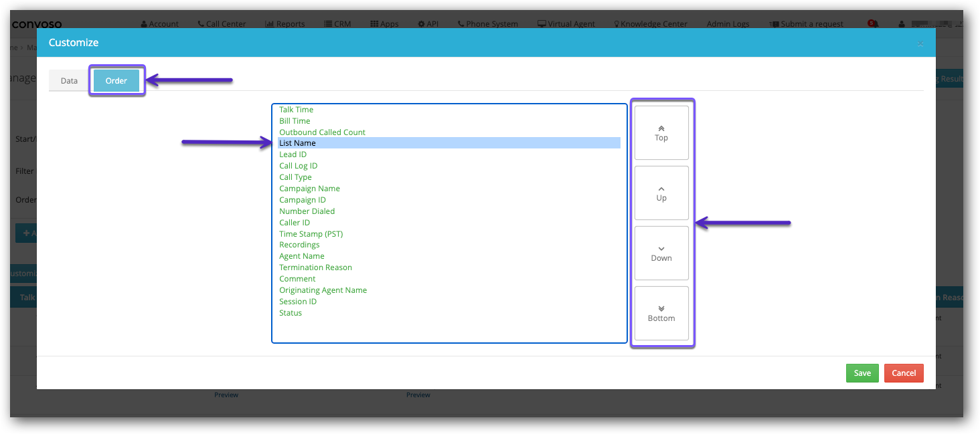Click the Up button
Screen dimensions: 980x434
point(661,193)
